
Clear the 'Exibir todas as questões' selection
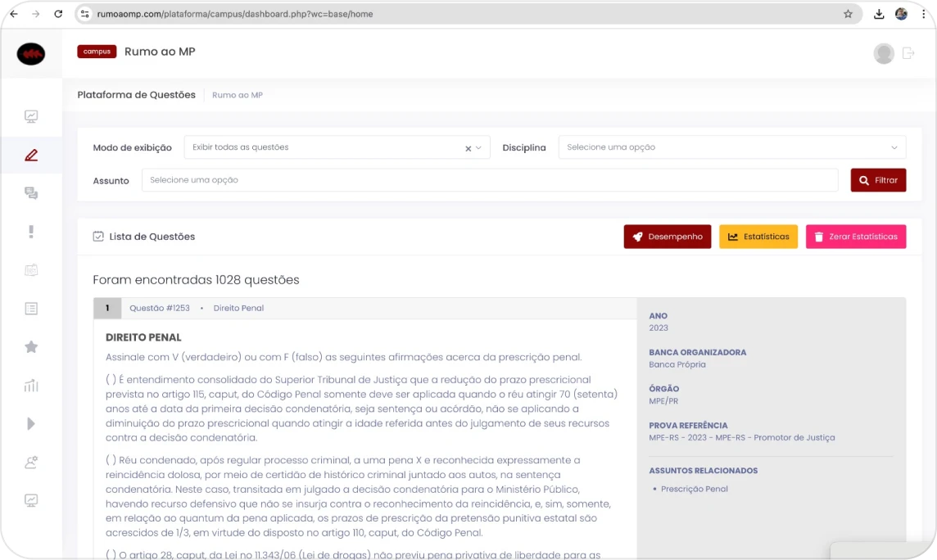tap(468, 148)
